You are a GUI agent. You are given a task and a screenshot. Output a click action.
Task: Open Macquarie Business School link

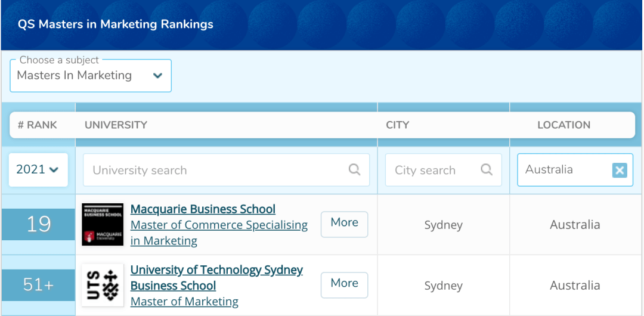point(203,209)
